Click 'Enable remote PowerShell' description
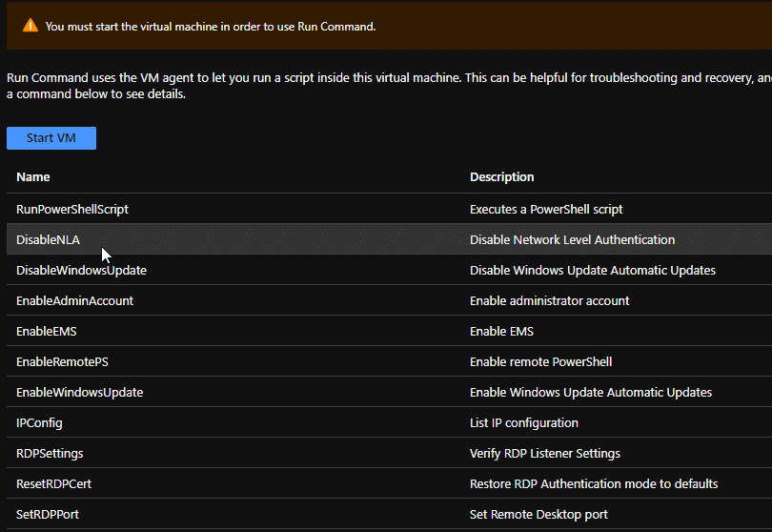The image size is (772, 532). pos(540,362)
